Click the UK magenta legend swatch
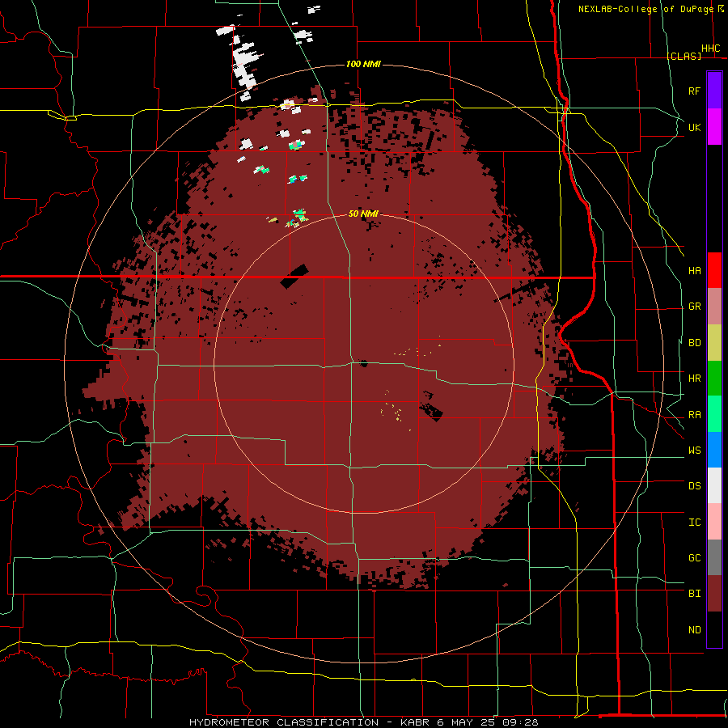The width and height of the screenshot is (728, 728). [714, 127]
